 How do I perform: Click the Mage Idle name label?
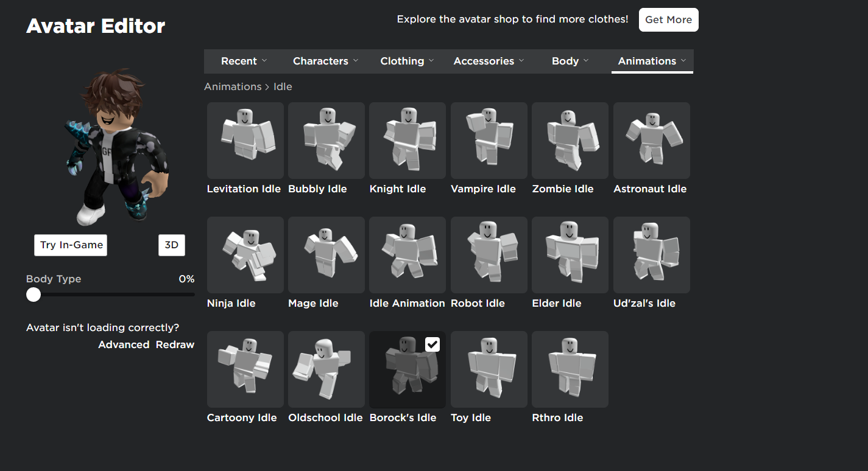(x=313, y=303)
